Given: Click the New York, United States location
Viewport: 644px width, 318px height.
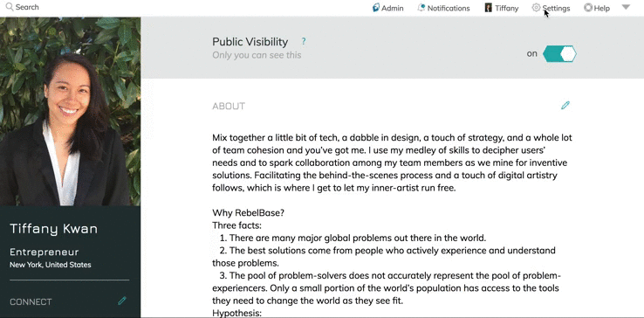Looking at the screenshot, I should click(50, 265).
